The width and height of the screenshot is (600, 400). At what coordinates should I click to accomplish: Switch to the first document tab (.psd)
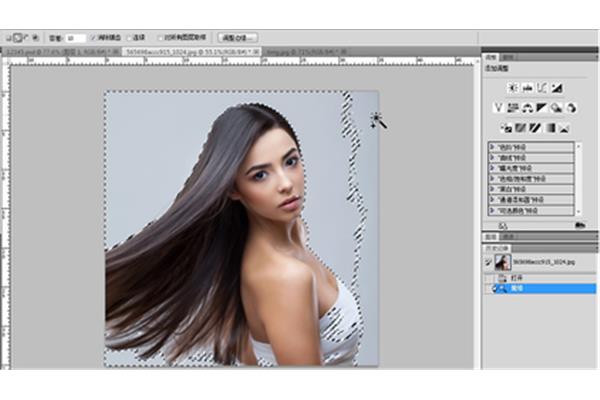click(61, 51)
